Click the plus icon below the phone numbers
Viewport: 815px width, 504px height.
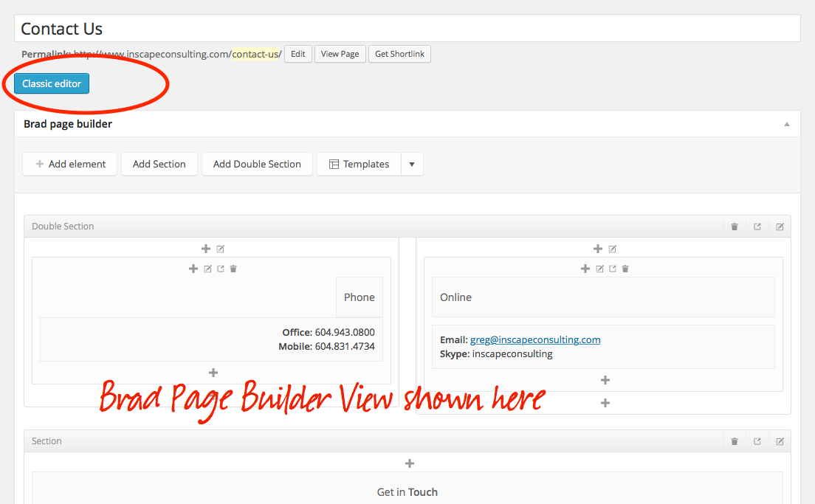213,373
